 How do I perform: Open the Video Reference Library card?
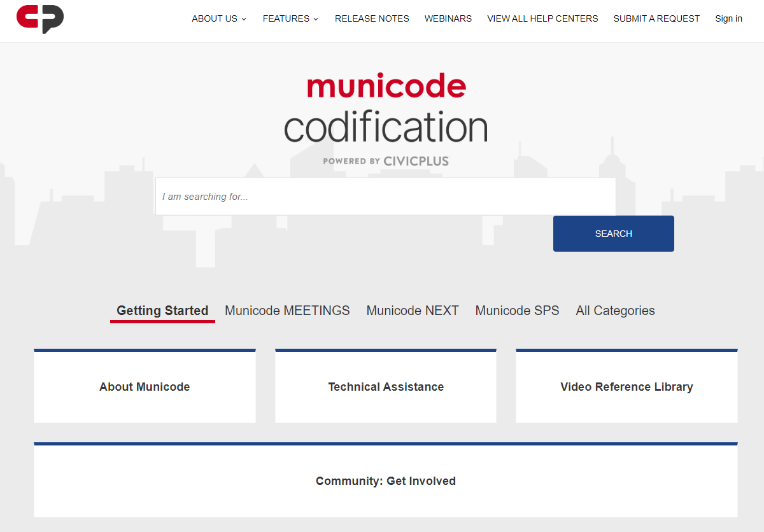pos(626,386)
